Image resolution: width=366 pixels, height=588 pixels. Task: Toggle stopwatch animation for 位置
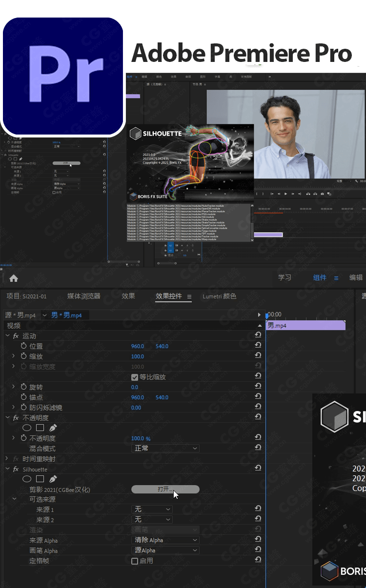tap(24, 346)
